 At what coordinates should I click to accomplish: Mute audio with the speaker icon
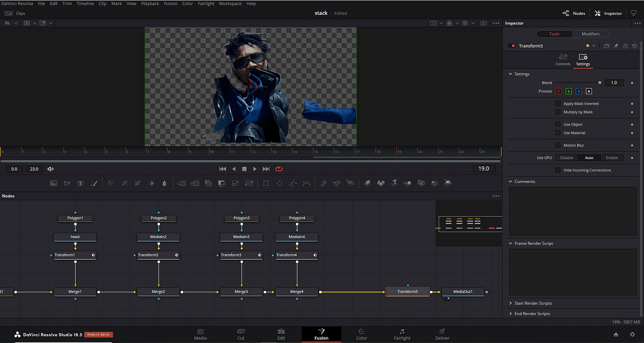click(50, 169)
